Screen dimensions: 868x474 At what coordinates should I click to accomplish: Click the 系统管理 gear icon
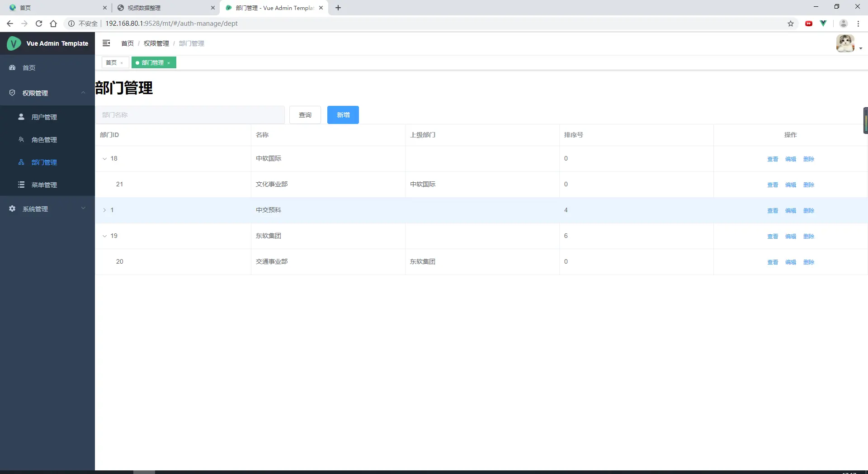pyautogui.click(x=12, y=209)
